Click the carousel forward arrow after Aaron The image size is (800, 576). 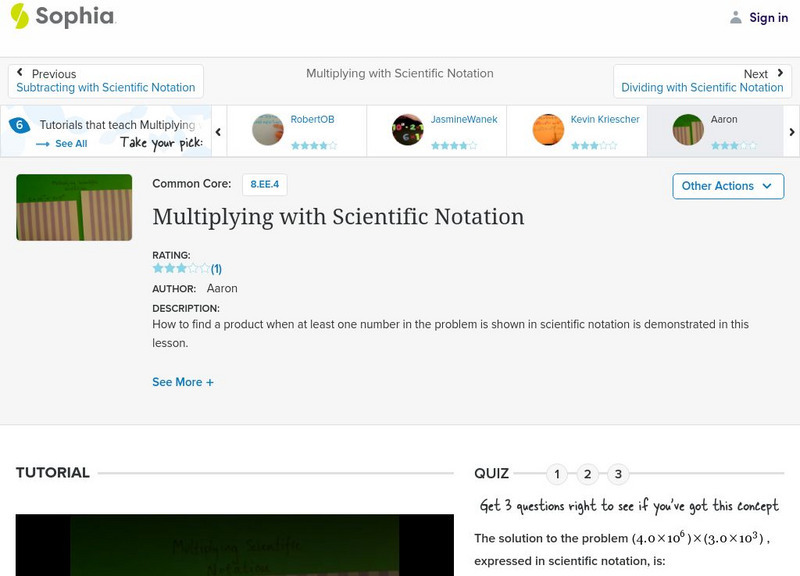(x=790, y=131)
